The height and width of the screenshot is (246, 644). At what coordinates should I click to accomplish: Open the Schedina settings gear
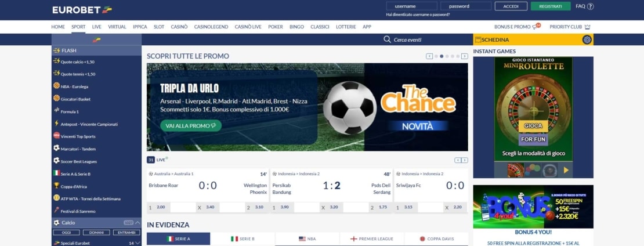click(587, 40)
